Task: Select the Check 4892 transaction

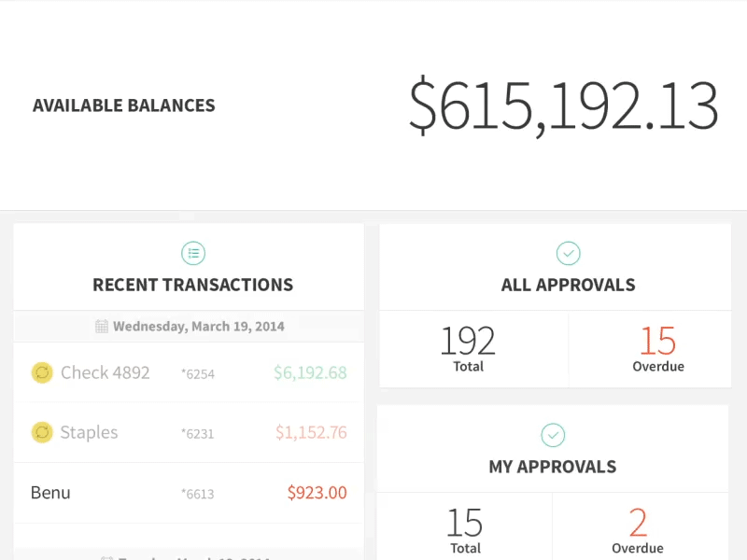Action: click(105, 373)
